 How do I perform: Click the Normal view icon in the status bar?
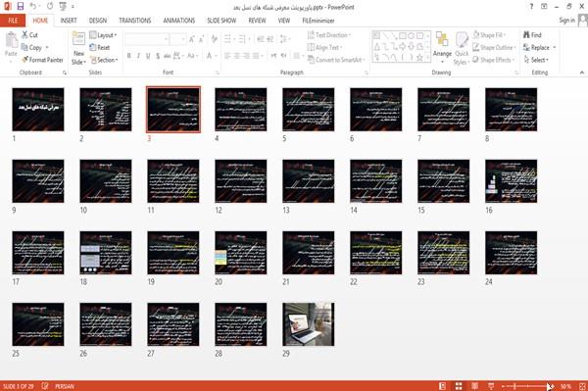point(443,386)
